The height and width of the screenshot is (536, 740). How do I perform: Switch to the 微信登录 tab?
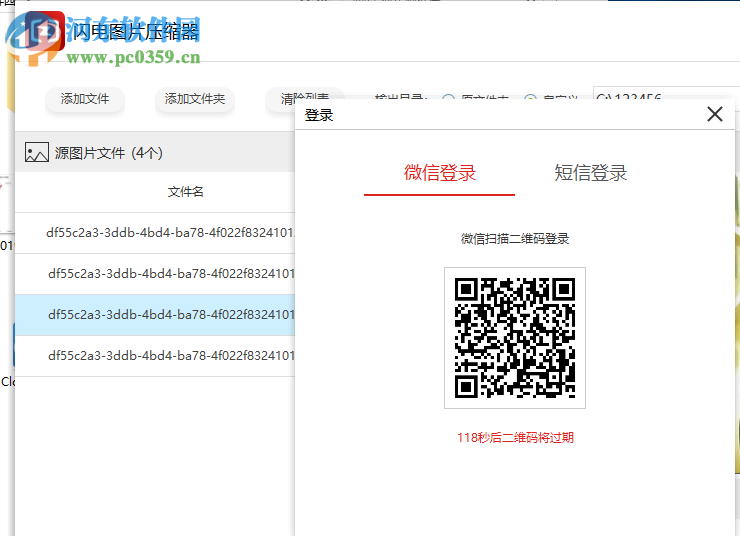439,173
